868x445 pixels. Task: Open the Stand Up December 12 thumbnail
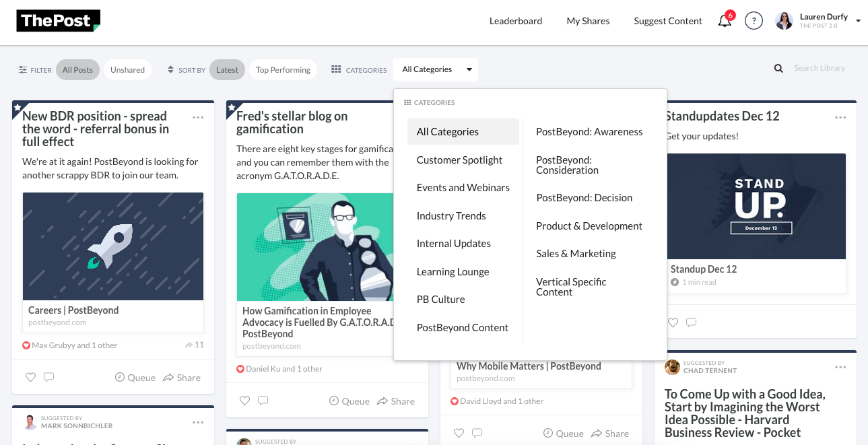point(756,206)
